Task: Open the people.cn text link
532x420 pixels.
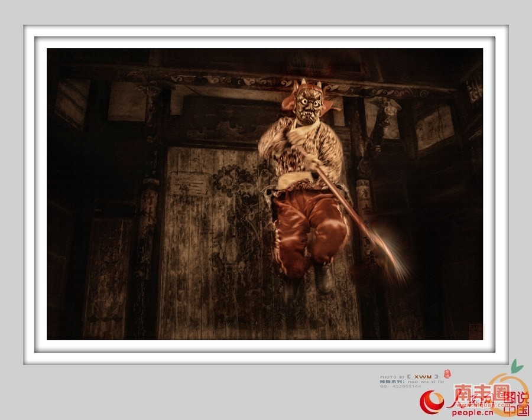Action: pos(472,412)
